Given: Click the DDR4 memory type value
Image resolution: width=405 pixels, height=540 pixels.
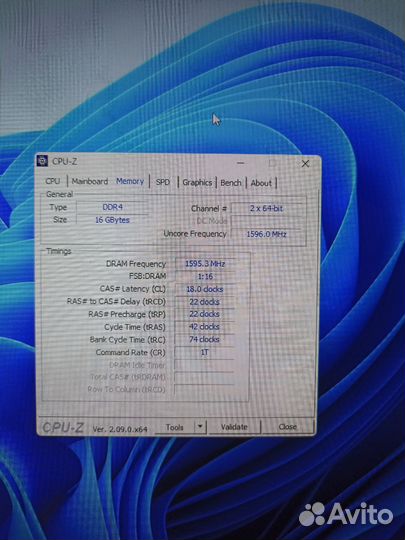Looking at the screenshot, I should [112, 207].
